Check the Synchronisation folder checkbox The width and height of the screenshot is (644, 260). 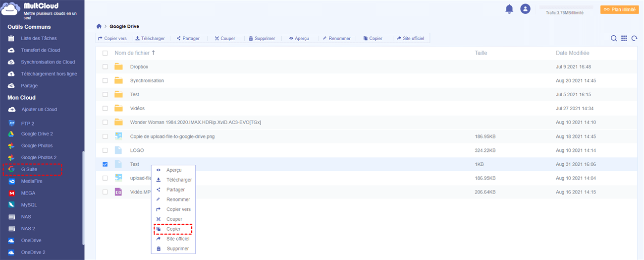105,80
